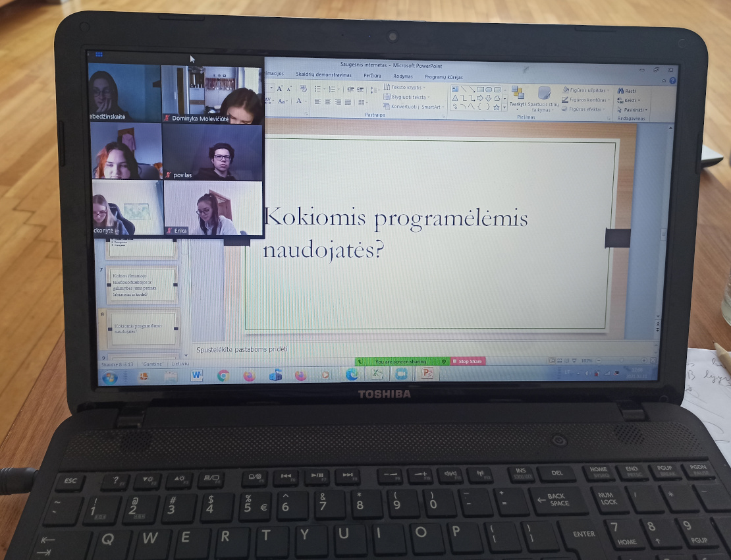
Task: Open the Windows Start menu orb
Action: coord(110,378)
